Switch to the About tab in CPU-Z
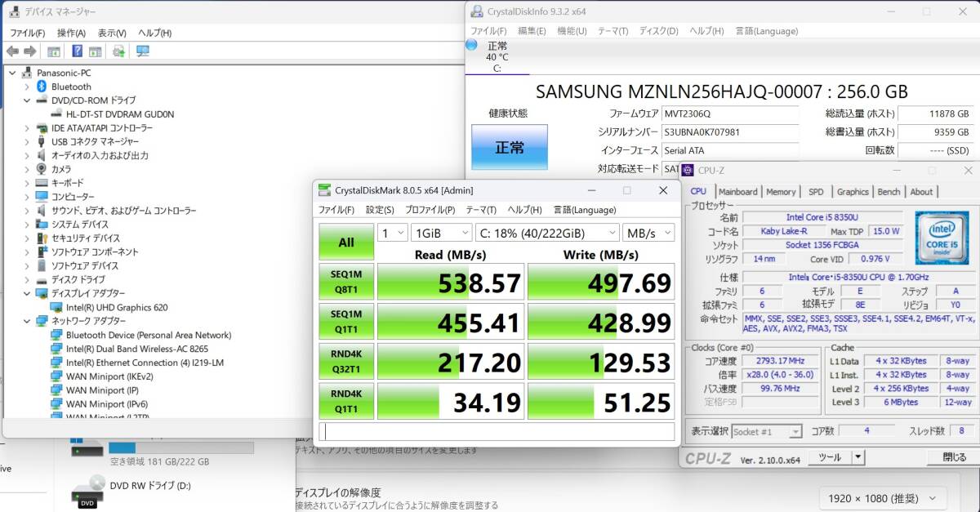The image size is (980, 512). (x=921, y=192)
